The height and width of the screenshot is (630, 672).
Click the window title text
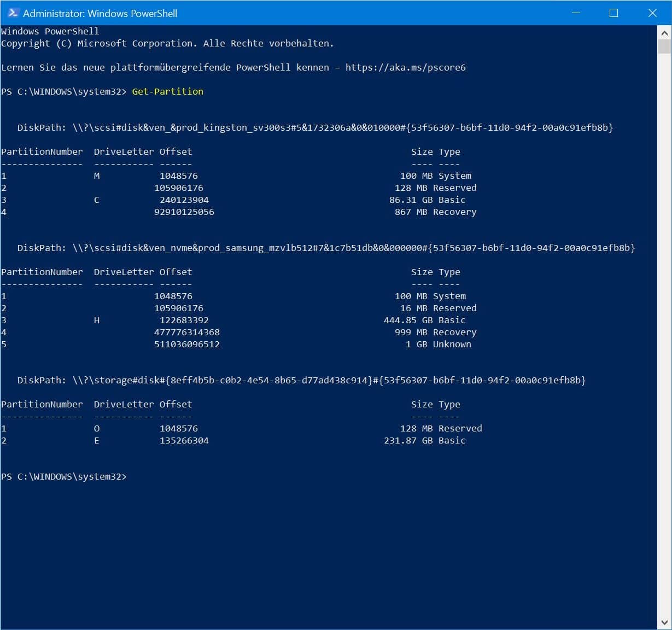[100, 13]
